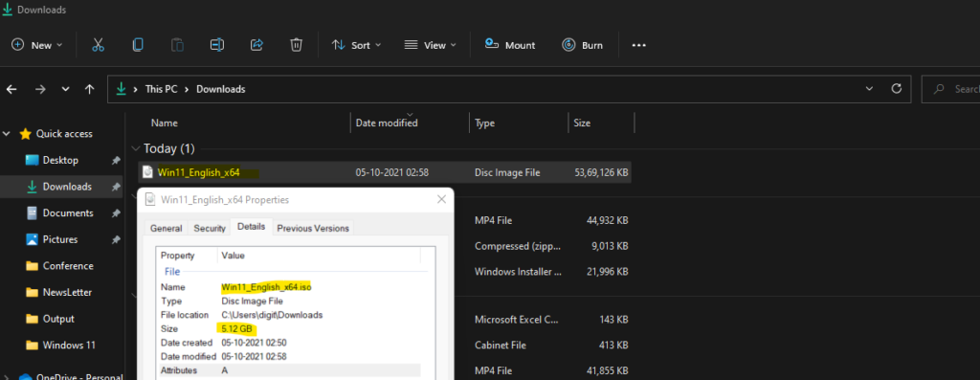Click the New button in toolbar
980x380 pixels.
[37, 45]
